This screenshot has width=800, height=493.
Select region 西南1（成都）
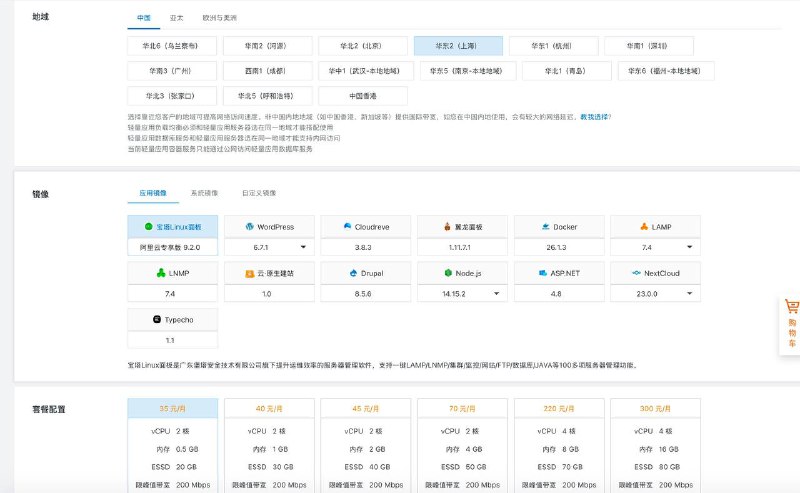[x=267, y=71]
